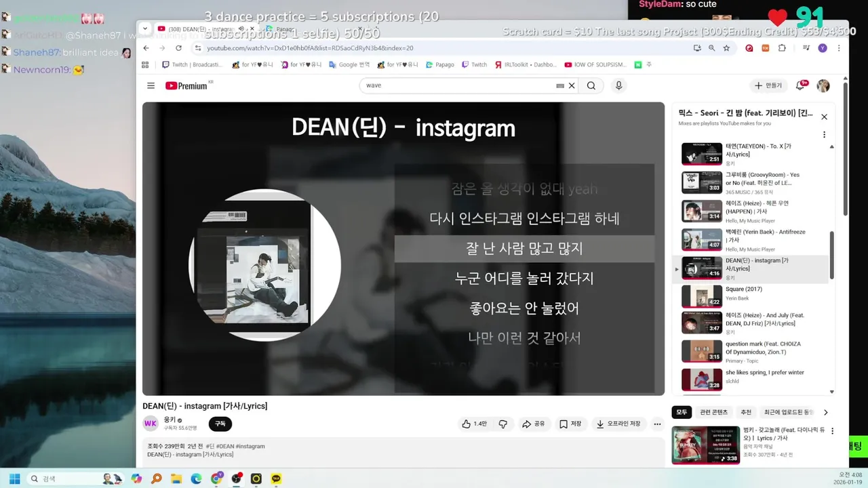Start voice search with microphone icon
Image resolution: width=868 pixels, height=488 pixels.
tap(618, 85)
